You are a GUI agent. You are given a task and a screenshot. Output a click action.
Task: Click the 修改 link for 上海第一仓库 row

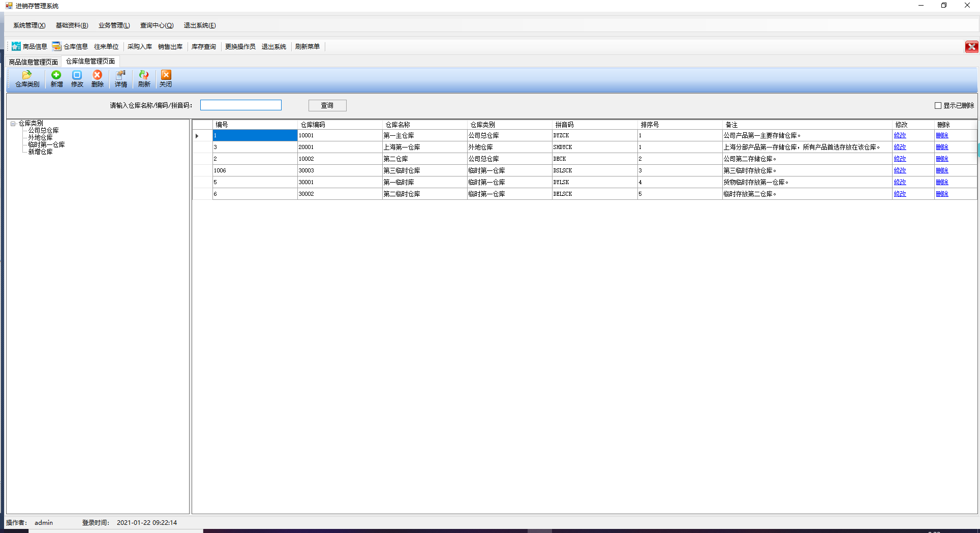[900, 147]
